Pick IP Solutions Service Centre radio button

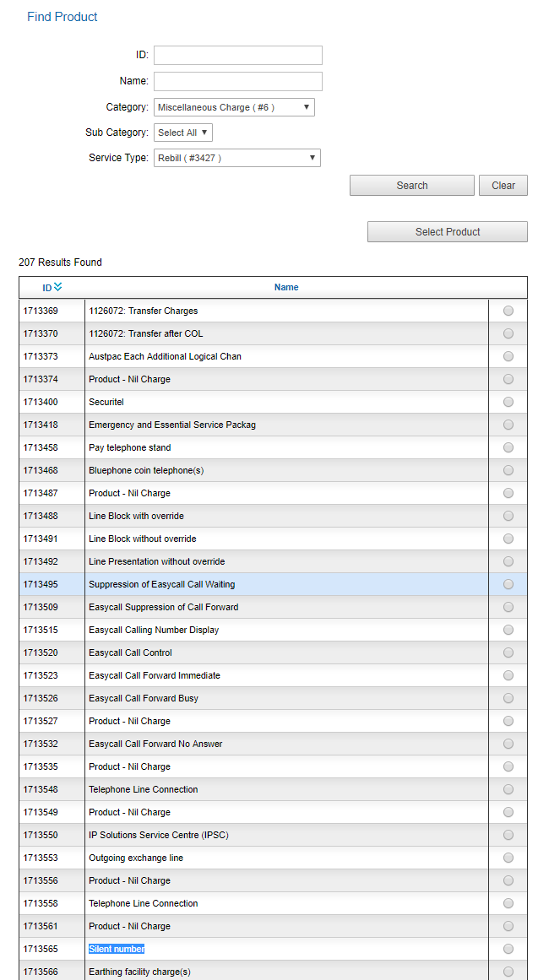click(x=508, y=835)
